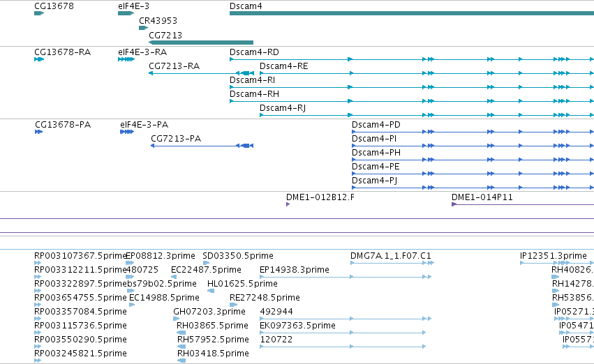Select the Dscam4-PI protein label
Image resolution: width=594 pixels, height=364 pixels.
click(374, 139)
